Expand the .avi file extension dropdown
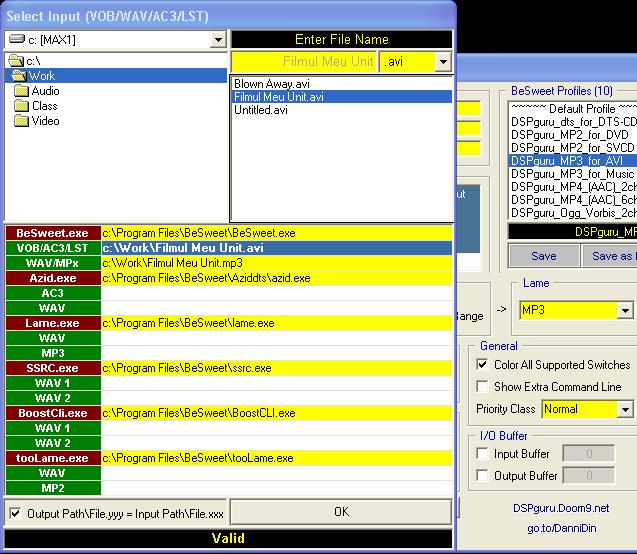 click(443, 62)
